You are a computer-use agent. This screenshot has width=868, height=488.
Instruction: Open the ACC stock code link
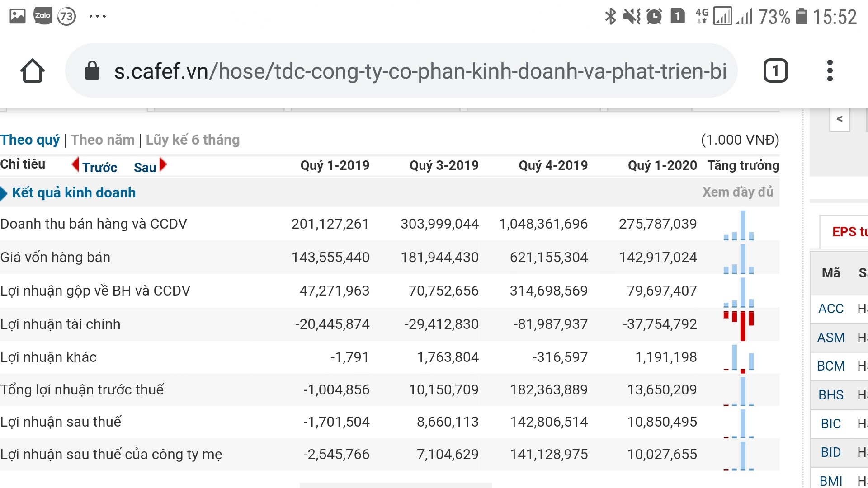(x=830, y=309)
